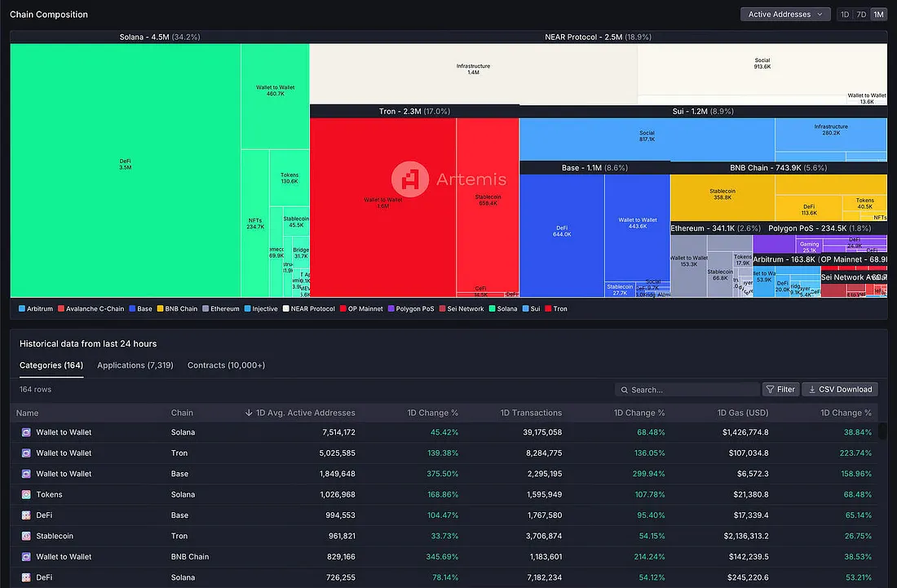897x588 pixels.
Task: Toggle OP Mainnet legend entry
Action: click(361, 309)
